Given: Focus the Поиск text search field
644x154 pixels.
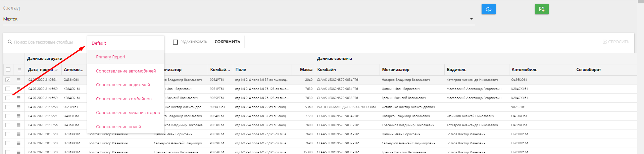Looking at the screenshot, I should [47, 42].
